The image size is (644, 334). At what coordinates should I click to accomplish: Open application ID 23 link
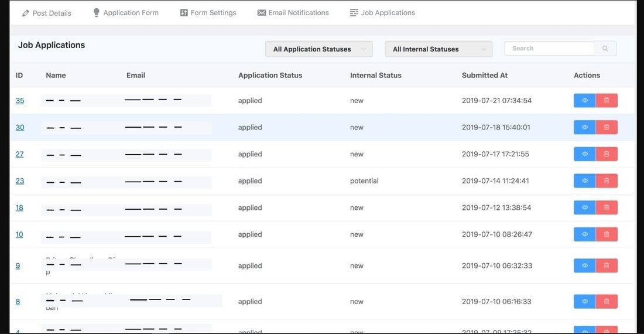pyautogui.click(x=20, y=180)
